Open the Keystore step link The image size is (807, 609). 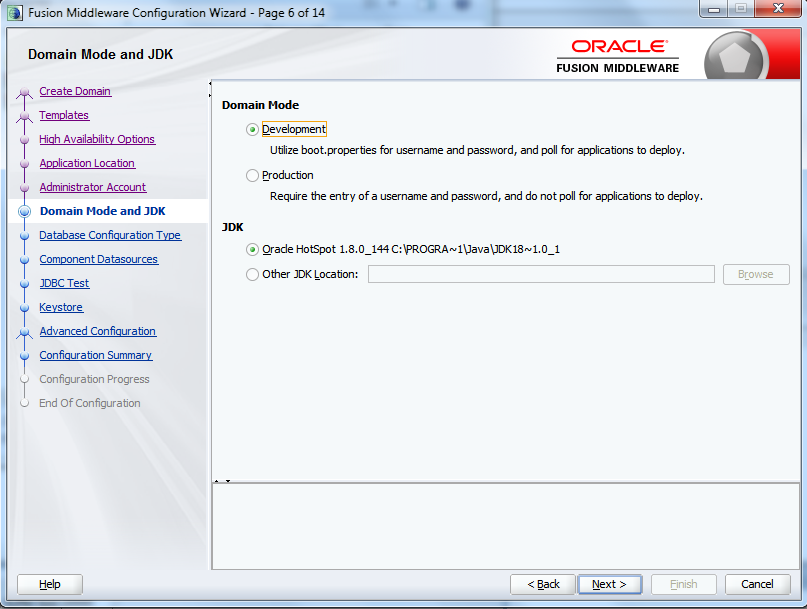point(61,307)
